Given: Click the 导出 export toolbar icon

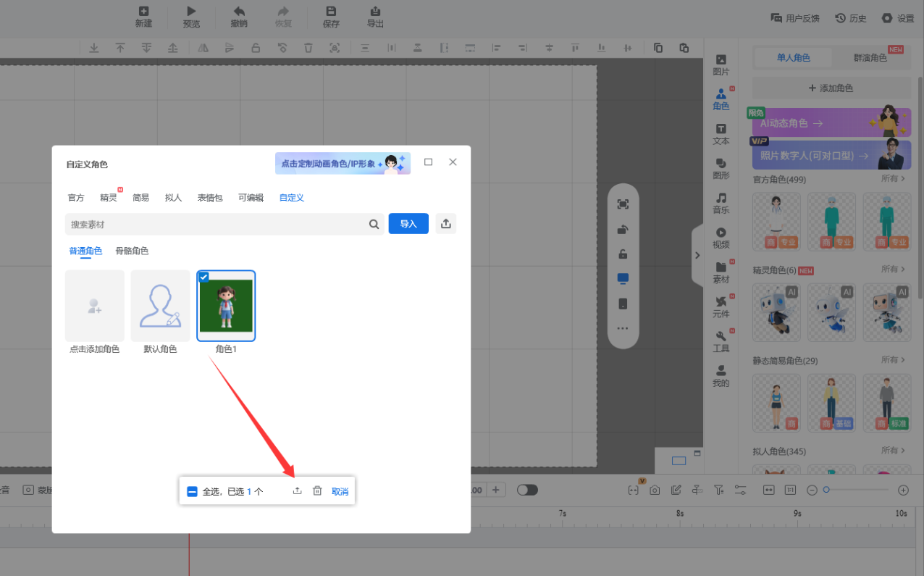Looking at the screenshot, I should coord(375,16).
